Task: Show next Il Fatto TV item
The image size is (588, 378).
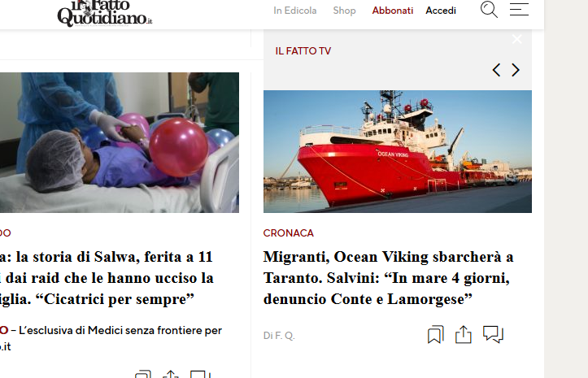Action: click(516, 70)
